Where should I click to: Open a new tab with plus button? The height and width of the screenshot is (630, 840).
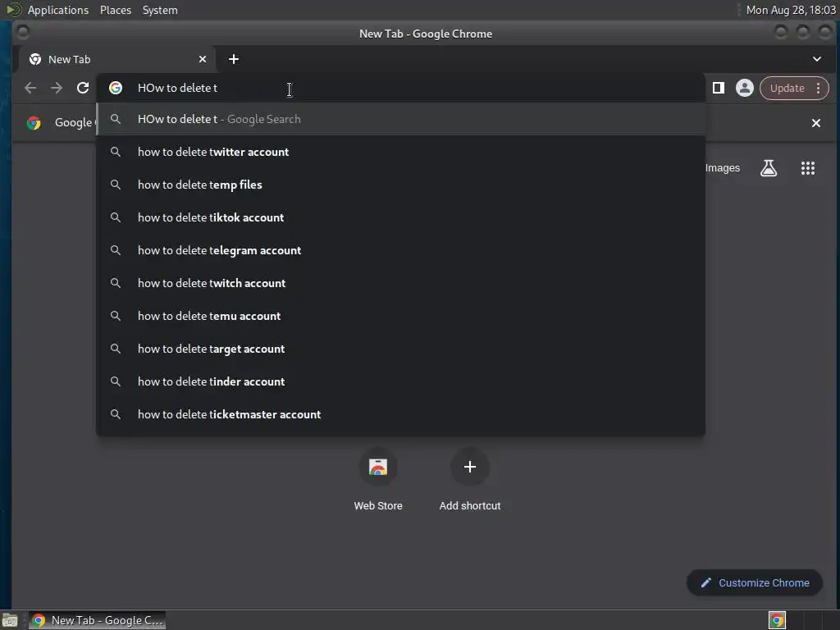[234, 59]
